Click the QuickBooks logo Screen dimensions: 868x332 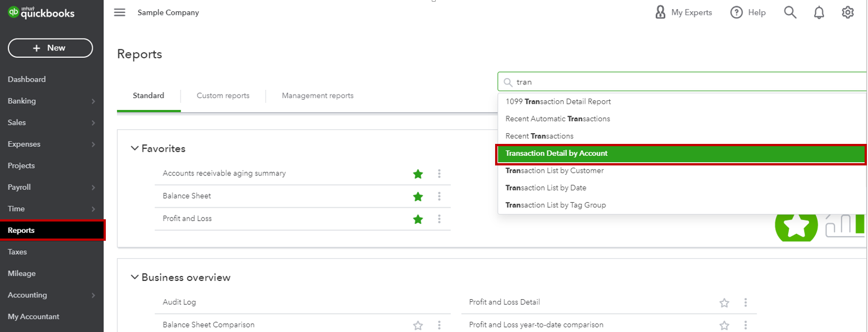point(41,12)
